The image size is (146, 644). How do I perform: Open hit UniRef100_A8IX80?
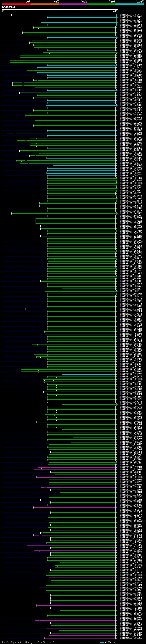tap(131, 15)
